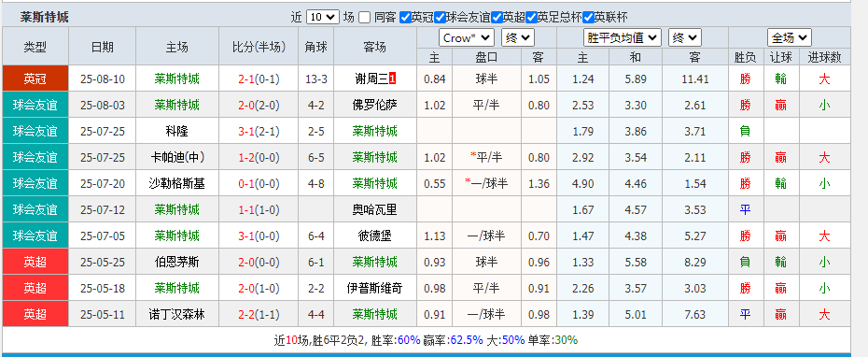Image resolution: width=868 pixels, height=357 pixels.
Task: Open the 1-2(0-0) score link
Action: coord(259,158)
